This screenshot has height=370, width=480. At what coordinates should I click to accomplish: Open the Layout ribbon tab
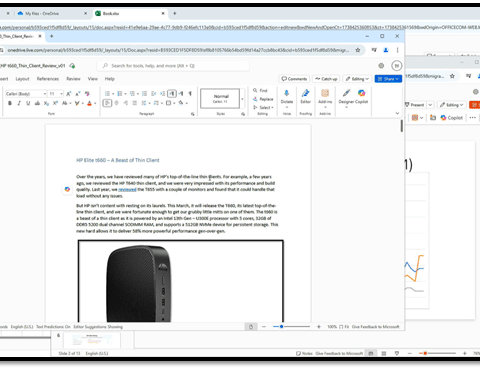(22, 79)
